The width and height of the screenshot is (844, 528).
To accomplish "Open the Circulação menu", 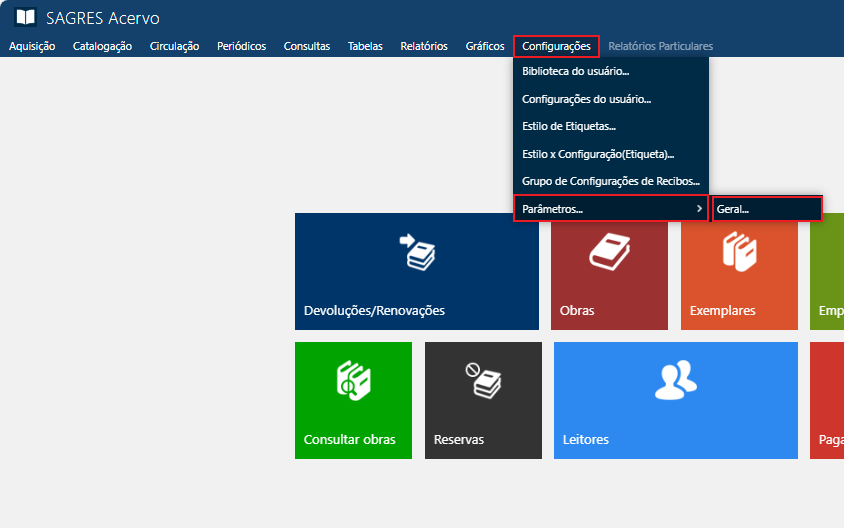I will (174, 46).
